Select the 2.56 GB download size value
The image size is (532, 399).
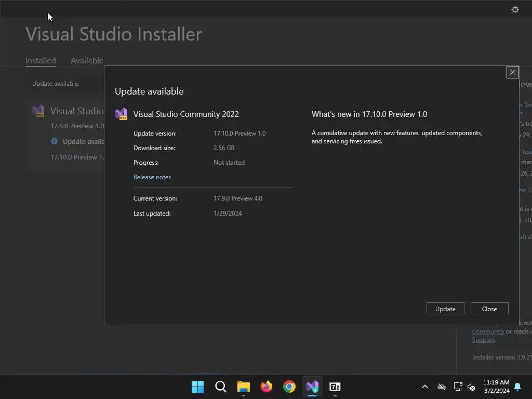coord(224,148)
